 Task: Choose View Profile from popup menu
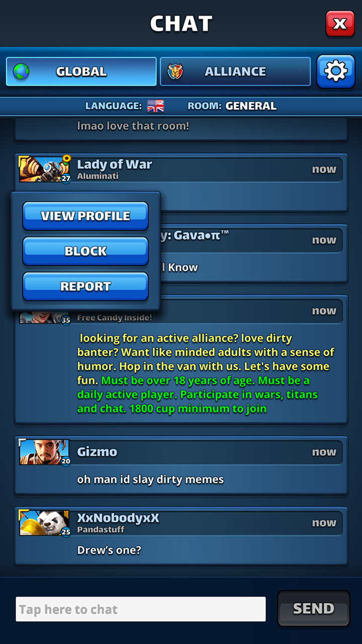tap(85, 216)
